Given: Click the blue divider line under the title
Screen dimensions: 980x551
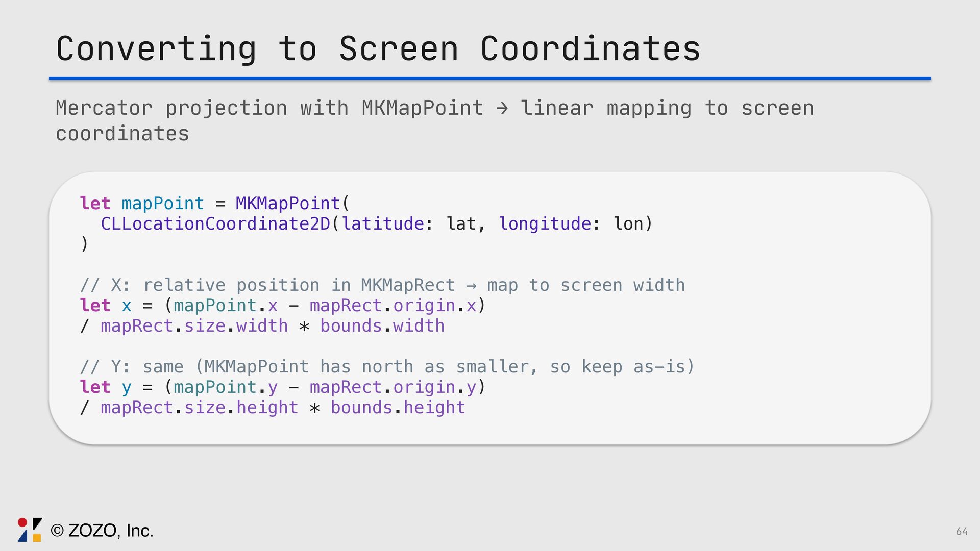Looking at the screenshot, I should point(490,79).
